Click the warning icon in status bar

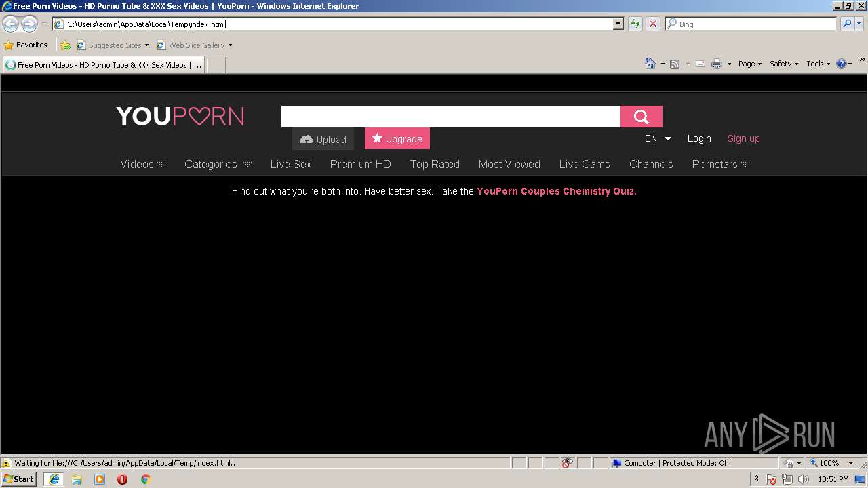tap(7, 464)
